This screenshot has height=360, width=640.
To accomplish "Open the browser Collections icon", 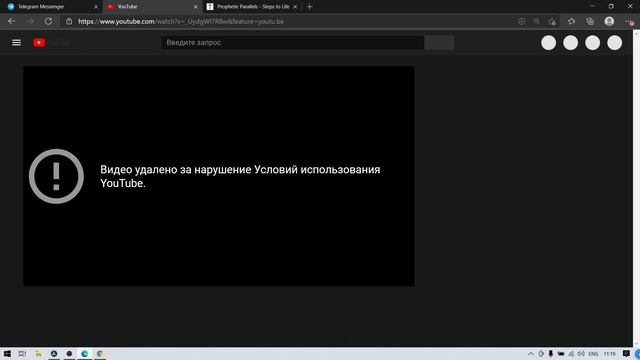I will 590,21.
